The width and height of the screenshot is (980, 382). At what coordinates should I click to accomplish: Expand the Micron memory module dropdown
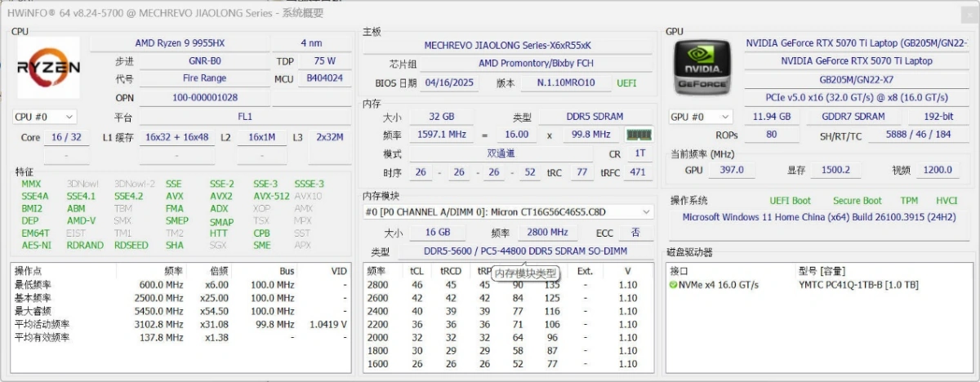coord(508,212)
